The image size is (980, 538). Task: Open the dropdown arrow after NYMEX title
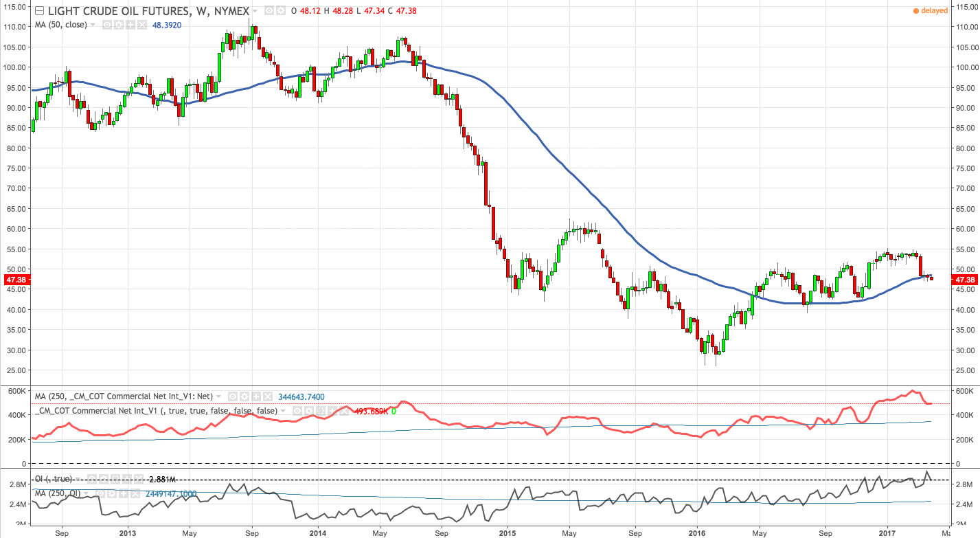pyautogui.click(x=255, y=11)
